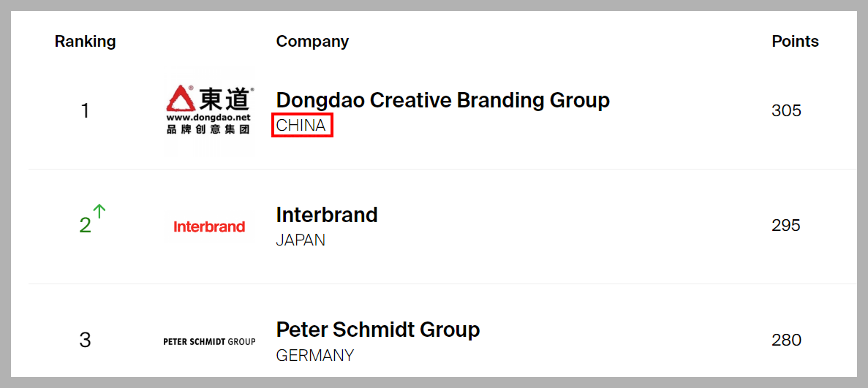Screen dimensions: 868x388
Task: Click the 295 points value
Action: click(786, 226)
